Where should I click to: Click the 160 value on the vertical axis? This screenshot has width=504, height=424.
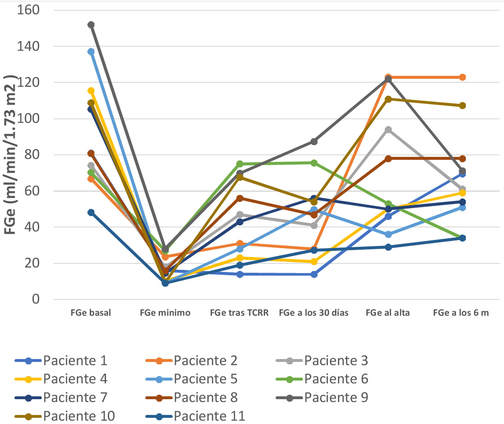28,10
